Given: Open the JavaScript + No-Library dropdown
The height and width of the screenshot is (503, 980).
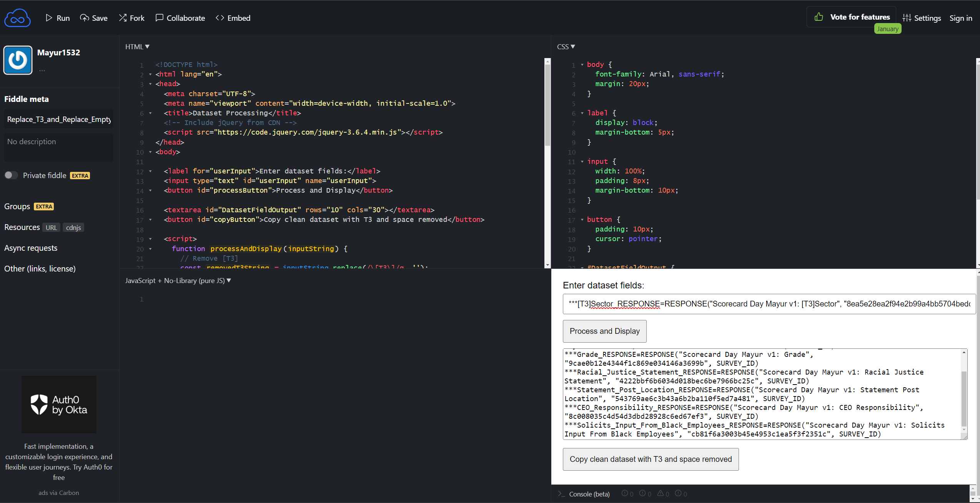Looking at the screenshot, I should pyautogui.click(x=178, y=280).
